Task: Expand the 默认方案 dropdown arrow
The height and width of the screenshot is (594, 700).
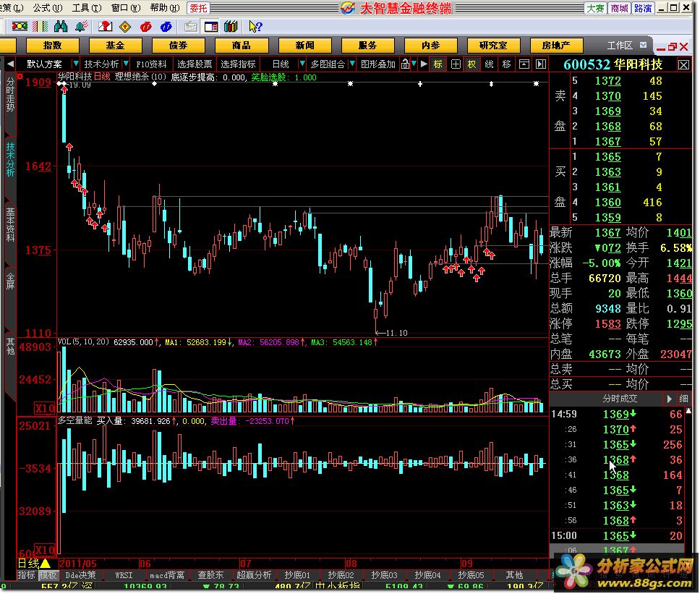Action: tap(75, 64)
